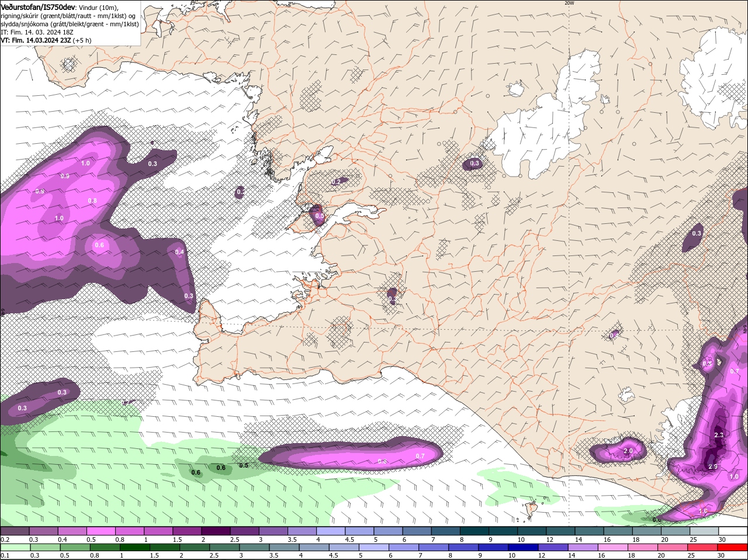
Task: Select the white upper swatch after 30
Action: [x=733, y=531]
